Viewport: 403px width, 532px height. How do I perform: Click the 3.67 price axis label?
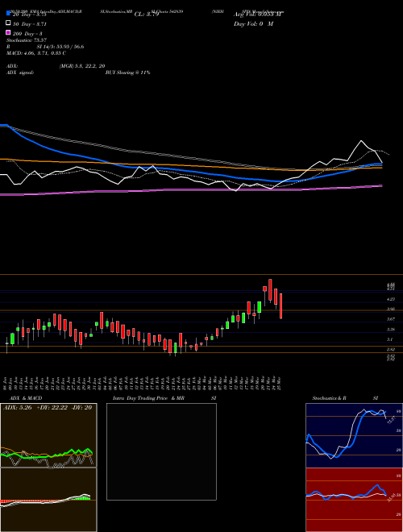(x=390, y=319)
